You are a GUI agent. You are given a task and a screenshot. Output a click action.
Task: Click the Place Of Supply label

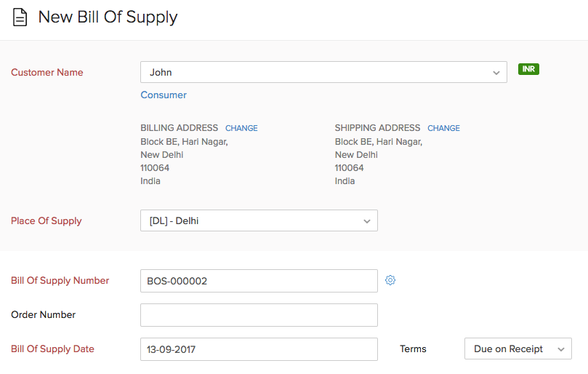[47, 221]
